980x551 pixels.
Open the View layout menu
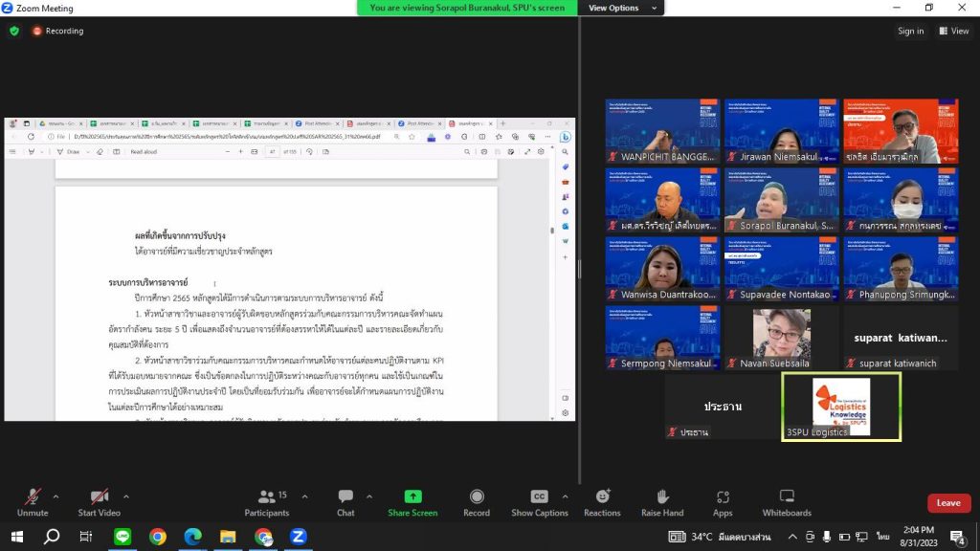954,31
